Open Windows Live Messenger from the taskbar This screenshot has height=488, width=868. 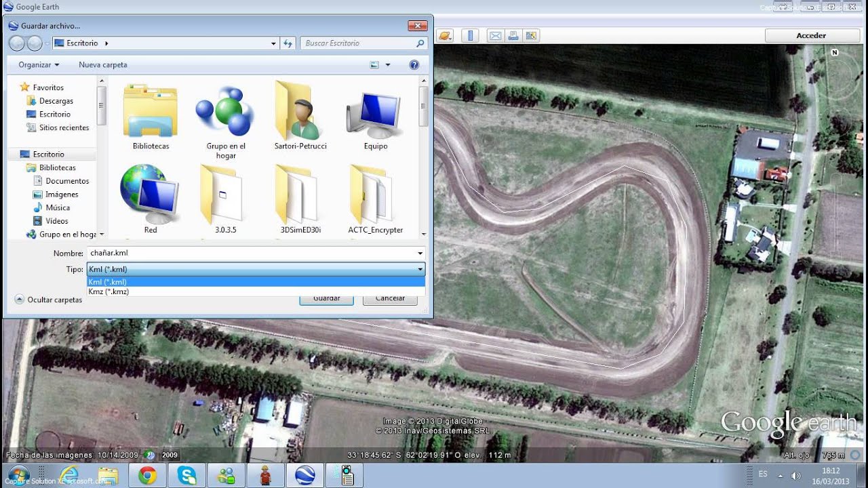[226, 475]
